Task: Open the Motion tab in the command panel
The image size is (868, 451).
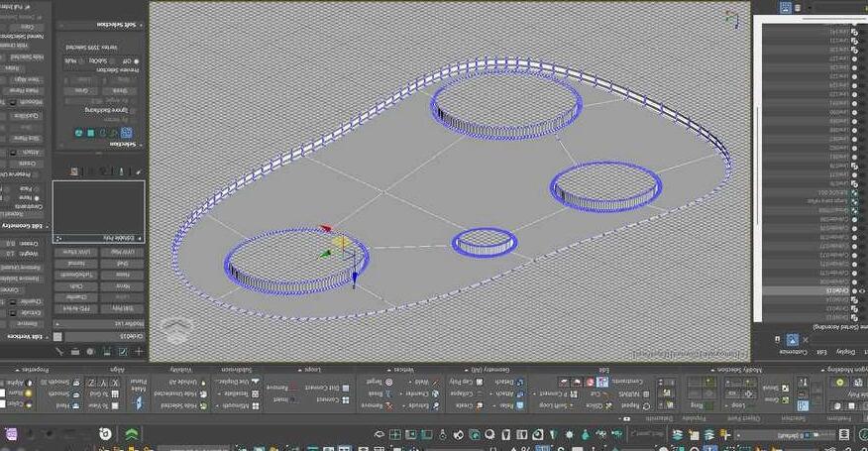Action: [90, 352]
